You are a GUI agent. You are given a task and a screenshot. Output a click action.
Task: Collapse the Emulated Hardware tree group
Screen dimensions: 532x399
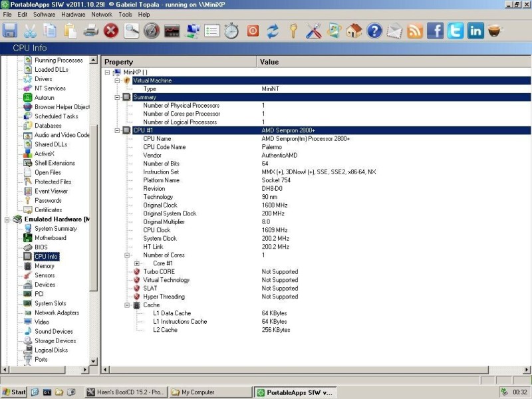click(7, 219)
